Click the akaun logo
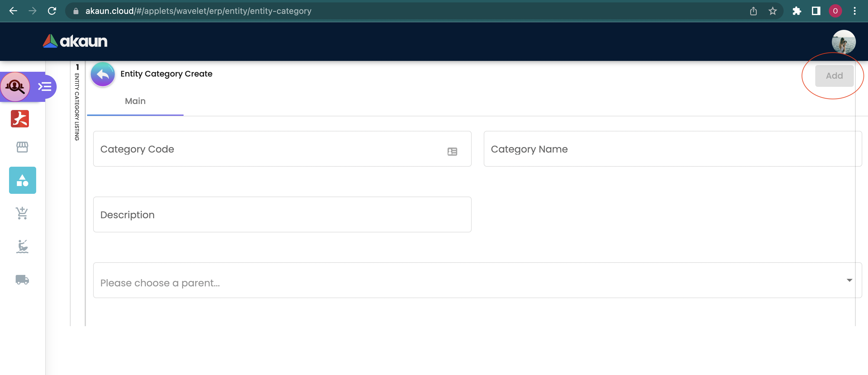 (75, 41)
